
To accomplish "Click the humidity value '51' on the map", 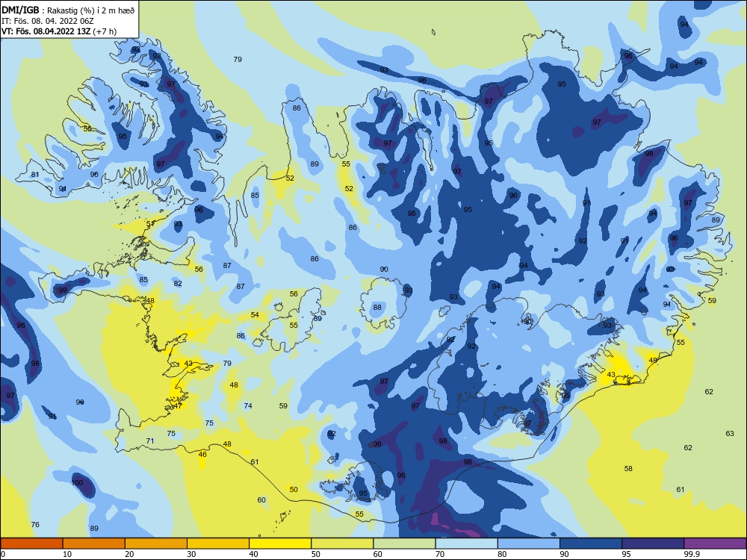I will 150,223.
